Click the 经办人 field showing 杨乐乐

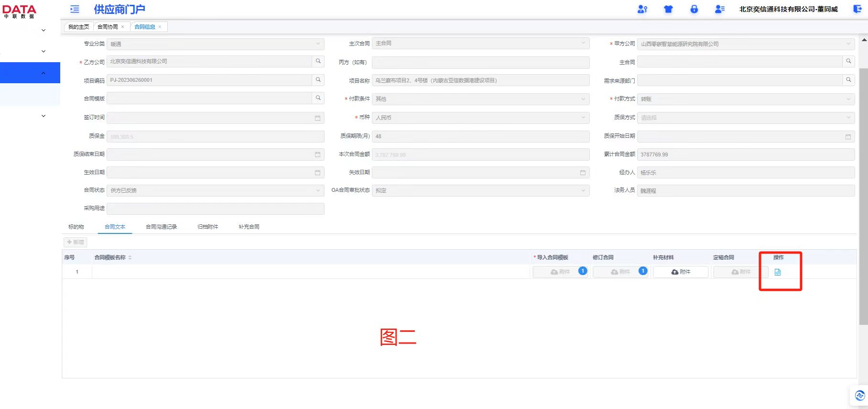tap(746, 173)
